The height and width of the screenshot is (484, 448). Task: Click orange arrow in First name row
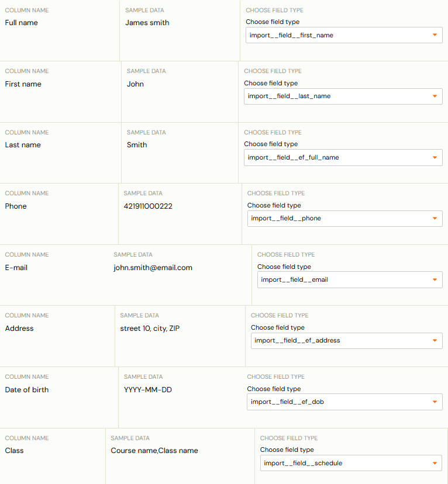(x=435, y=96)
